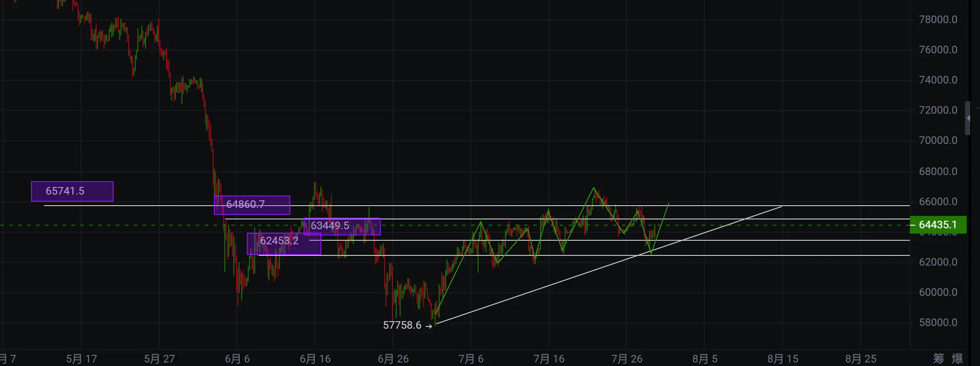
Task: Click the 66000.0 price axis label
Action: 938,202
